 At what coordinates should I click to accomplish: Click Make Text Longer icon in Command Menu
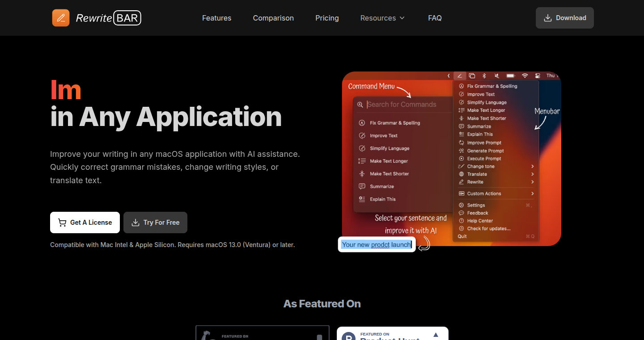(x=362, y=161)
